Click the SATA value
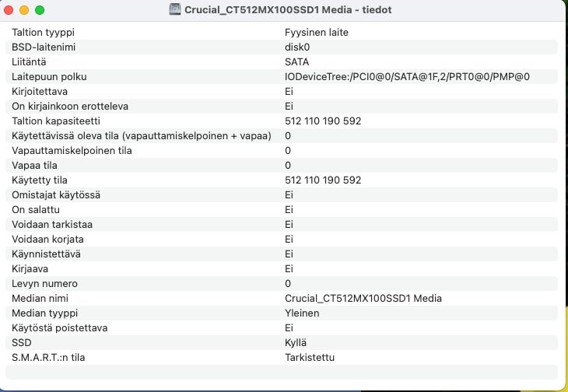The width and height of the screenshot is (568, 392). (x=297, y=61)
